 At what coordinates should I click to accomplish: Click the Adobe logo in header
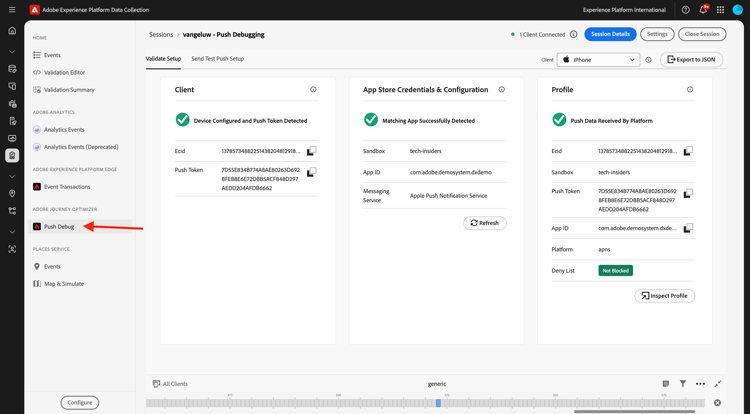(34, 10)
